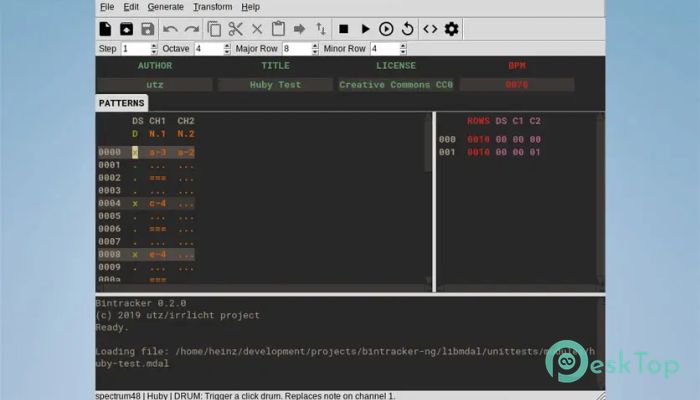Select drum cell 'x' in row 0000
This screenshot has width=700, height=400.
(x=135, y=152)
